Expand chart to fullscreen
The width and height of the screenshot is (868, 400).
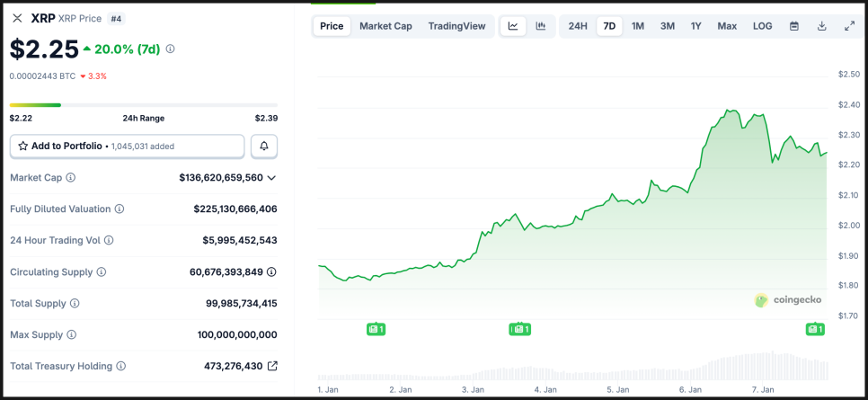coord(849,26)
